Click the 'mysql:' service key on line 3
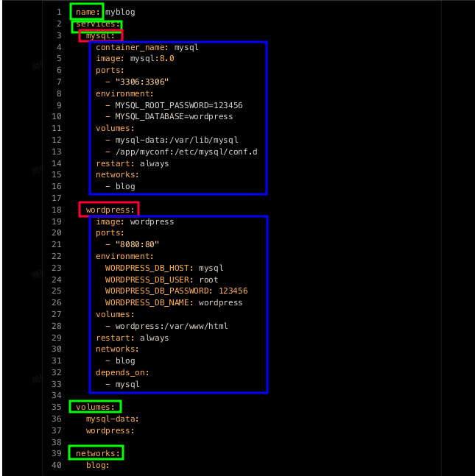Viewport: 475px width, 476px height. (100, 35)
